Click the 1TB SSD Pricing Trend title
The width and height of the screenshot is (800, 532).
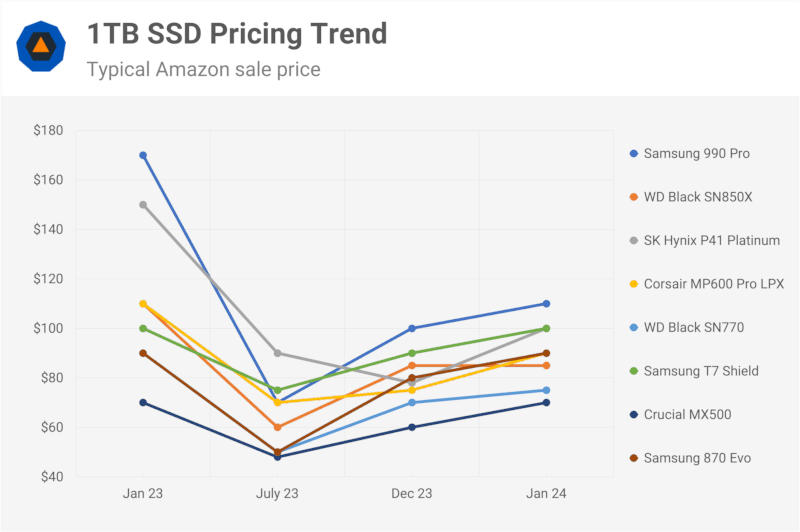tap(236, 34)
